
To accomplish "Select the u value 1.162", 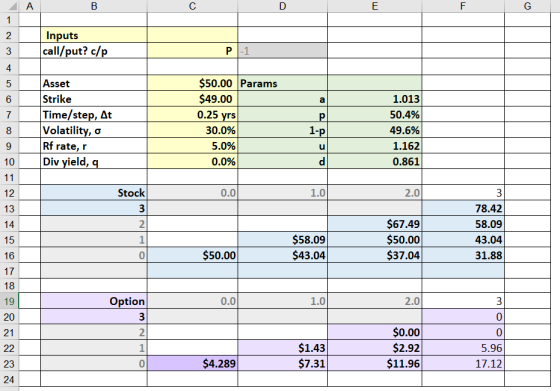I will click(x=374, y=146).
